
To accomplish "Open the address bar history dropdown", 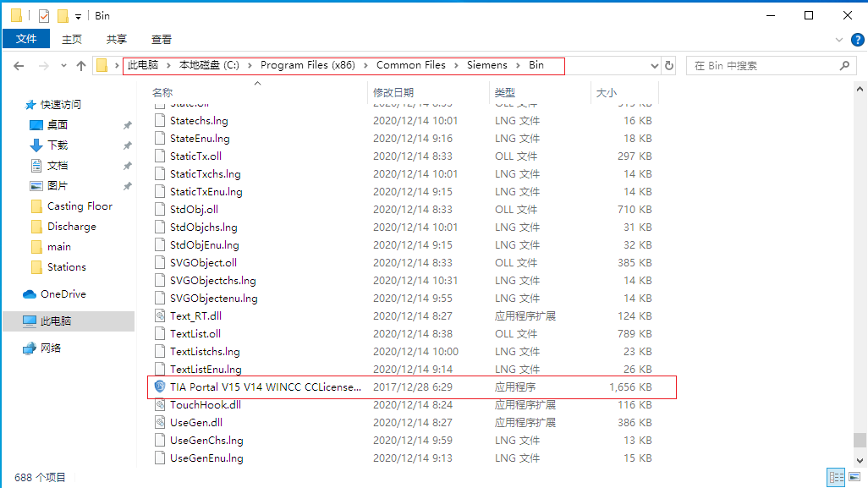I will 653,65.
